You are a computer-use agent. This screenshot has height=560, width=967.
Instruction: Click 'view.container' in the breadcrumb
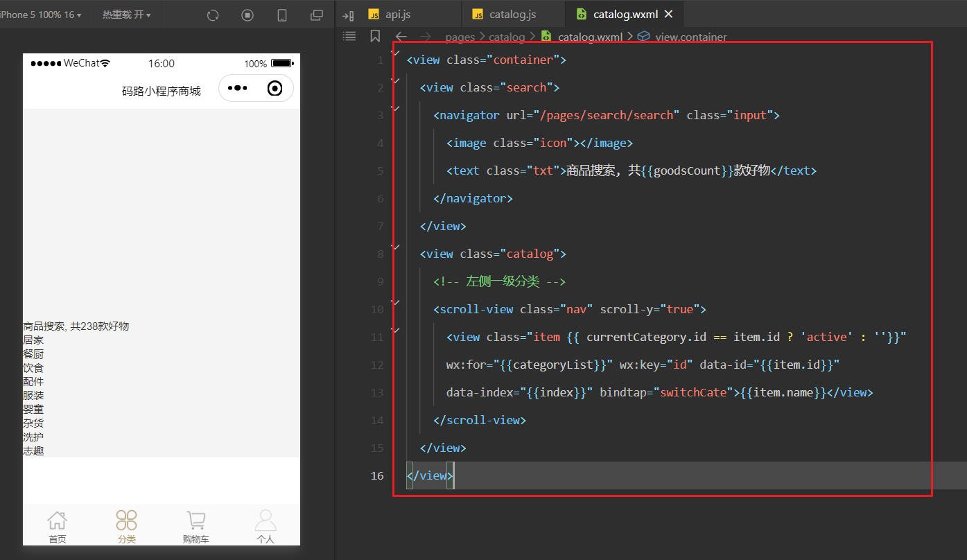691,37
